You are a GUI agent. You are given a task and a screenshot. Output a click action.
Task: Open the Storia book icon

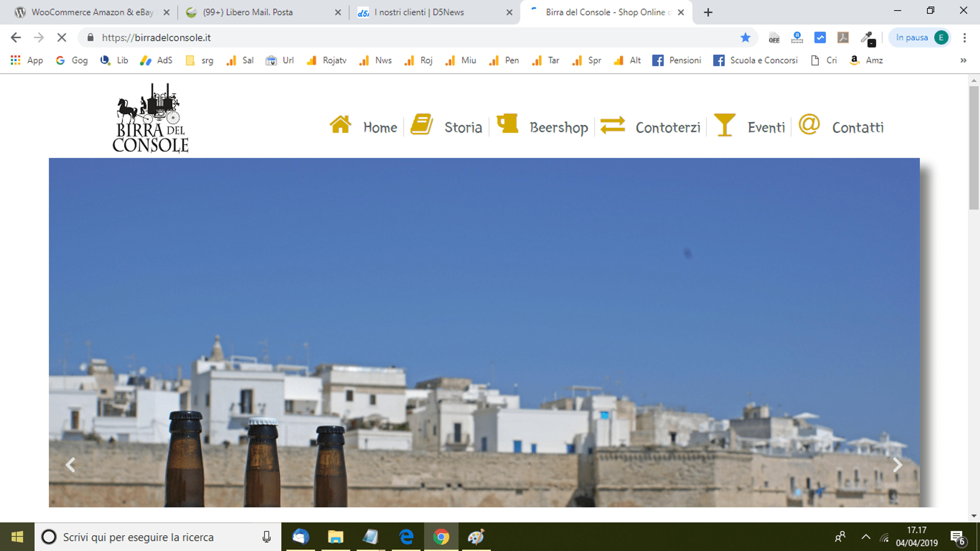click(x=422, y=124)
